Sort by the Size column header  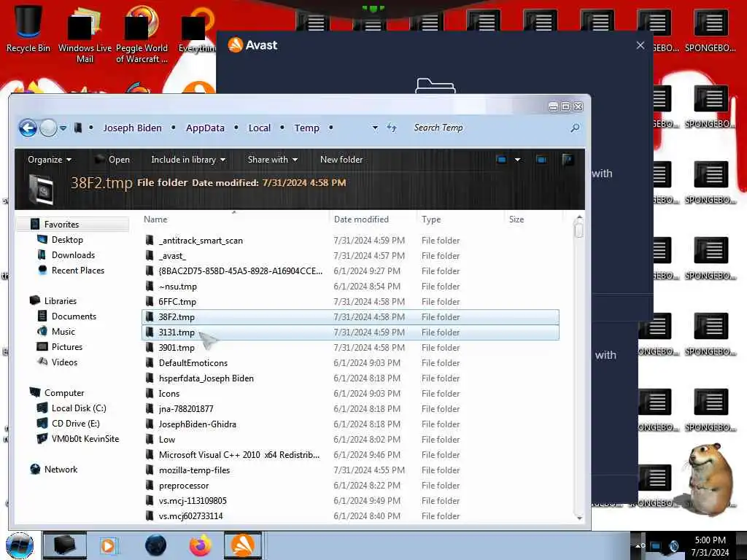click(516, 219)
